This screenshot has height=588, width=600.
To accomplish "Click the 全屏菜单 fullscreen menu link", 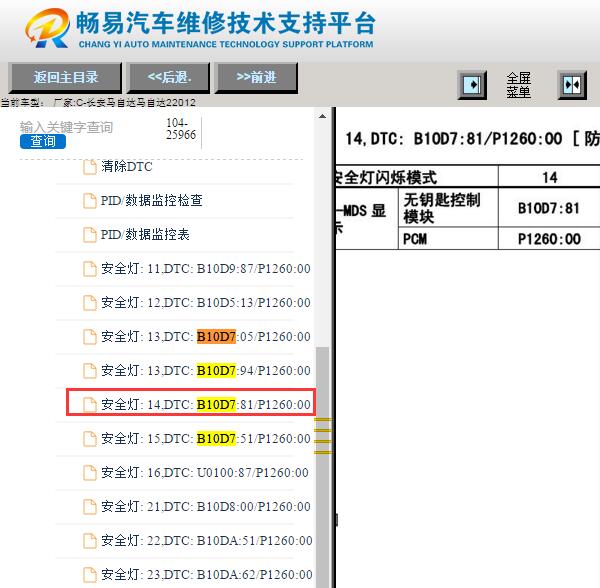I will (518, 85).
